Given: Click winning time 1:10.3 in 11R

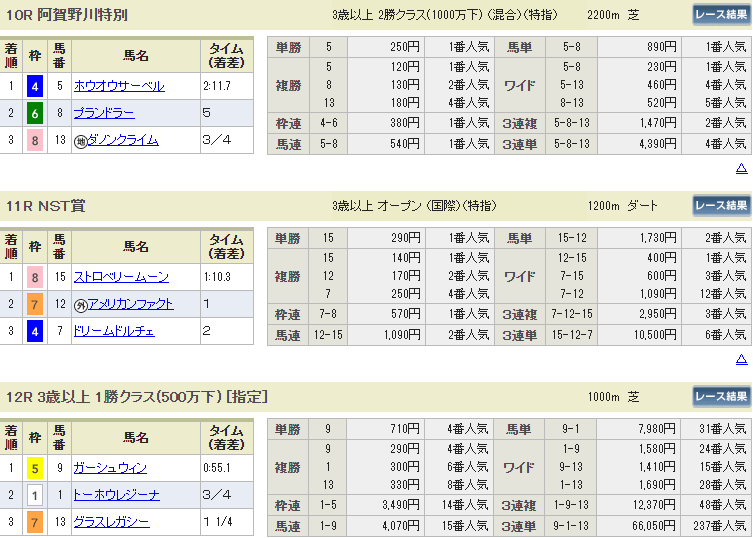Looking at the screenshot, I should (217, 277).
